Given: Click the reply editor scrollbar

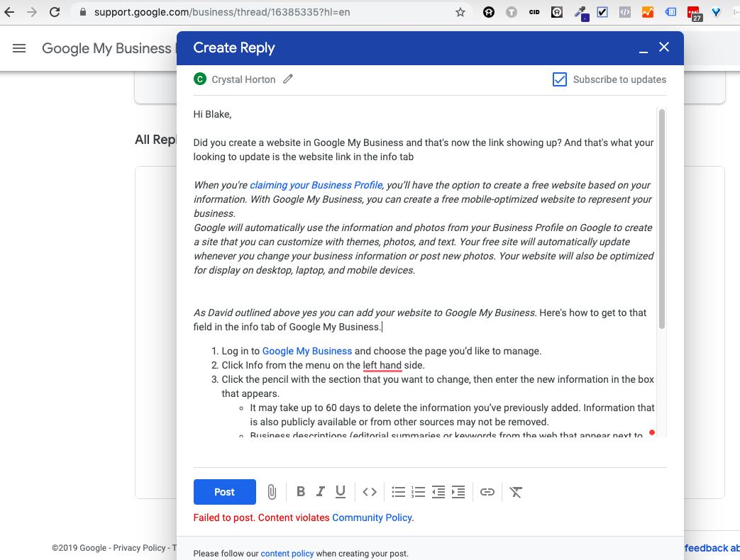Looking at the screenshot, I should [662, 219].
